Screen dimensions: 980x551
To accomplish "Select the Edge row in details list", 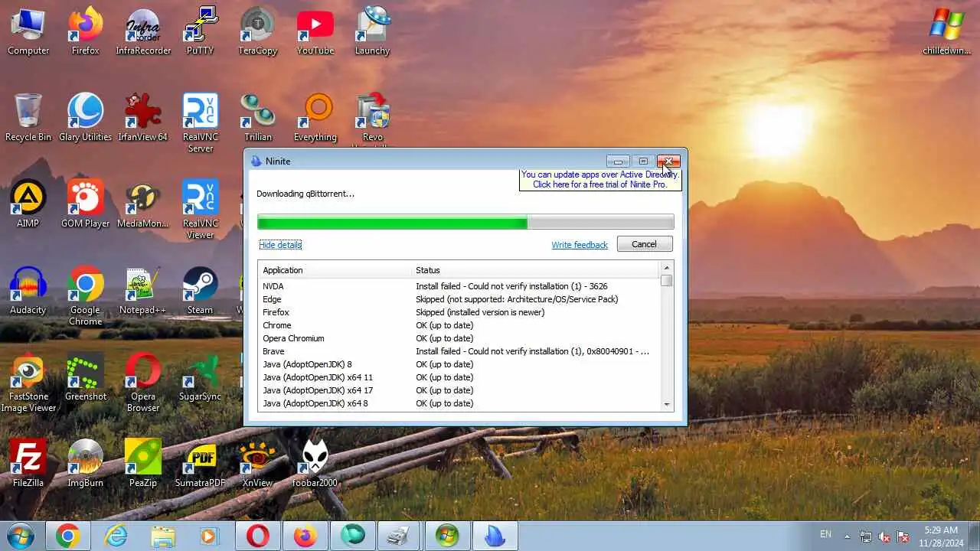I will point(459,299).
